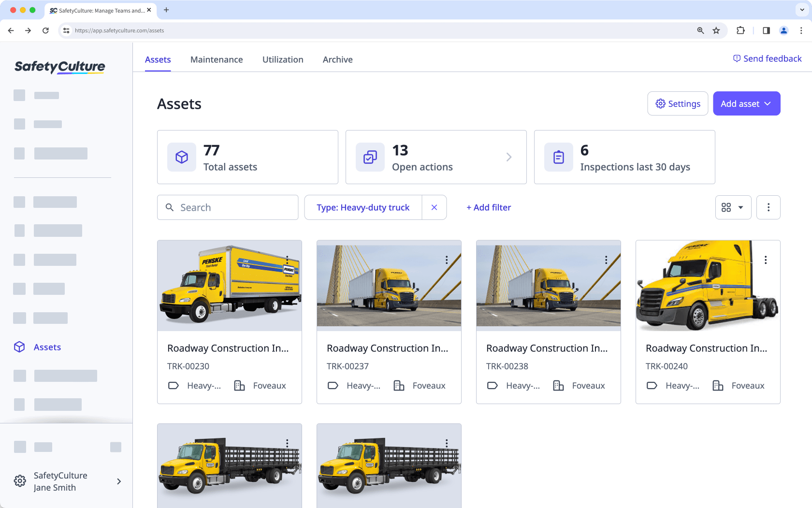Remove the Heavy-duty truck type filter
This screenshot has height=508, width=812.
434,207
